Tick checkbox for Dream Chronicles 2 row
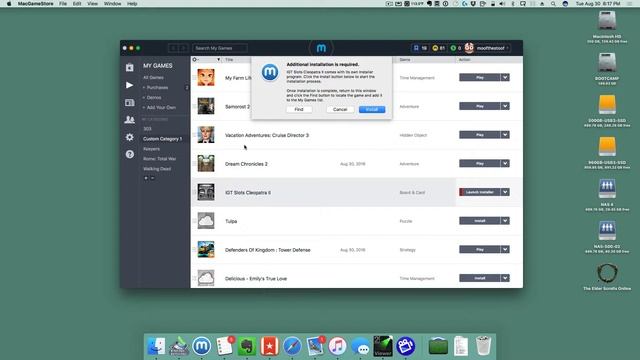The width and height of the screenshot is (640, 360). [194, 164]
